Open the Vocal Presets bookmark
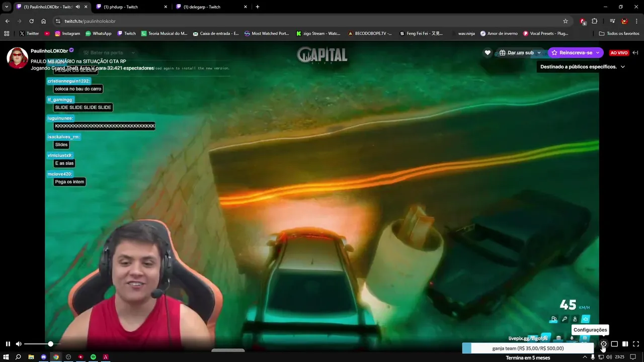The image size is (644, 362). [546, 34]
